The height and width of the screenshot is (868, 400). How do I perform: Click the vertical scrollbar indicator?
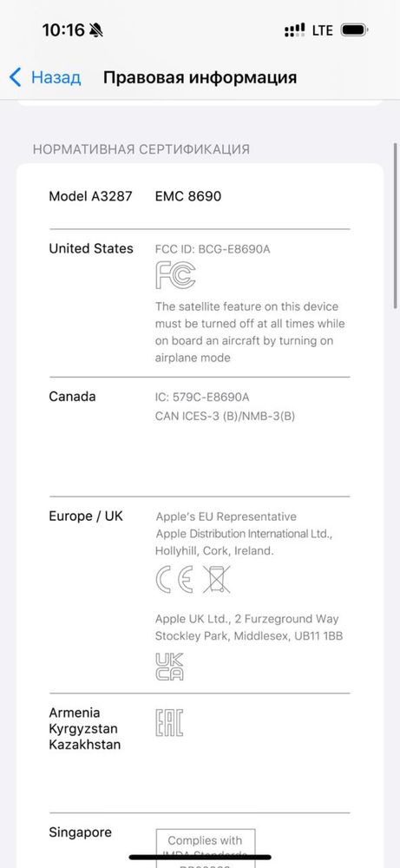[x=395, y=226]
